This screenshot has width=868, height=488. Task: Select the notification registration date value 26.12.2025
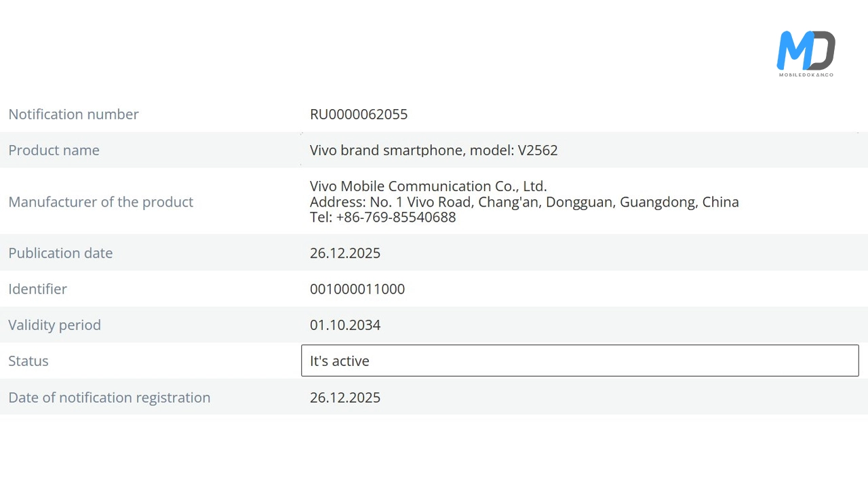point(345,397)
